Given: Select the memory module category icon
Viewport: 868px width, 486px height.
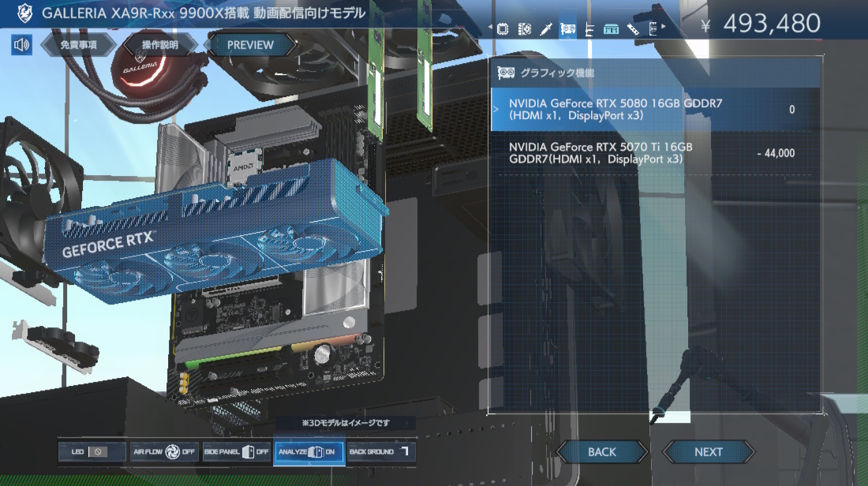Looking at the screenshot, I should [611, 28].
